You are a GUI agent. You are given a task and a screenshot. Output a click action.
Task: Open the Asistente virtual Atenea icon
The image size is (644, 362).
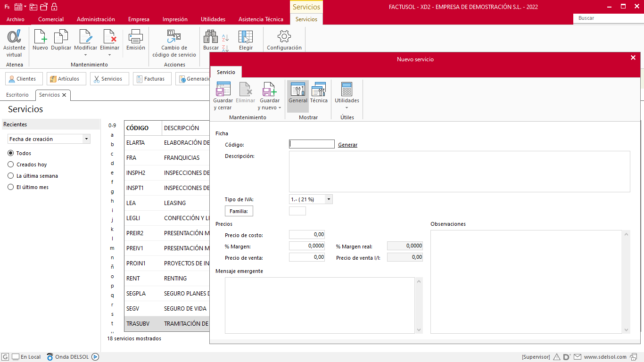14,43
